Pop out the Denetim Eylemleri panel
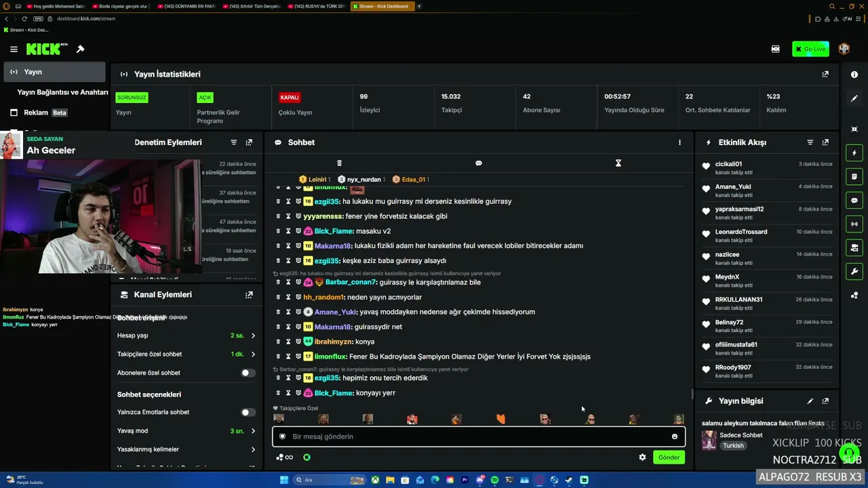Image resolution: width=868 pixels, height=488 pixels. (x=249, y=142)
